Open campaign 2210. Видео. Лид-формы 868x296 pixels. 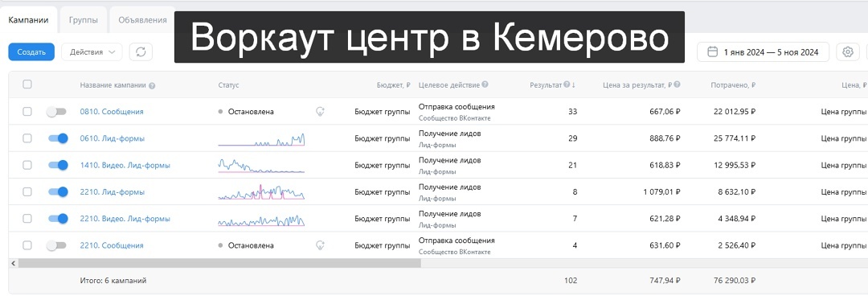point(125,219)
